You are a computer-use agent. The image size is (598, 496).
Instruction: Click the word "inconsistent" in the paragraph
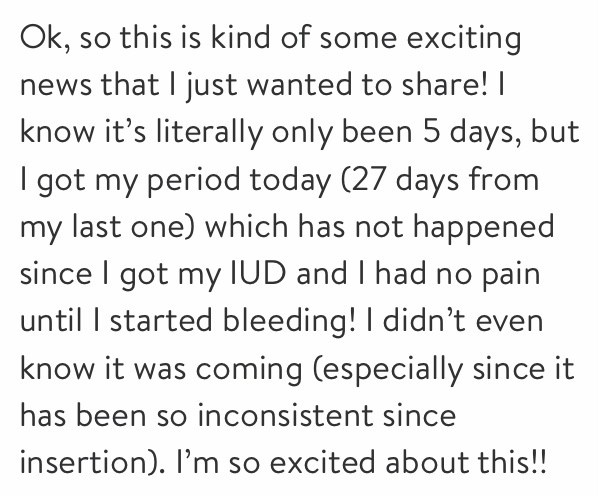click(x=285, y=415)
